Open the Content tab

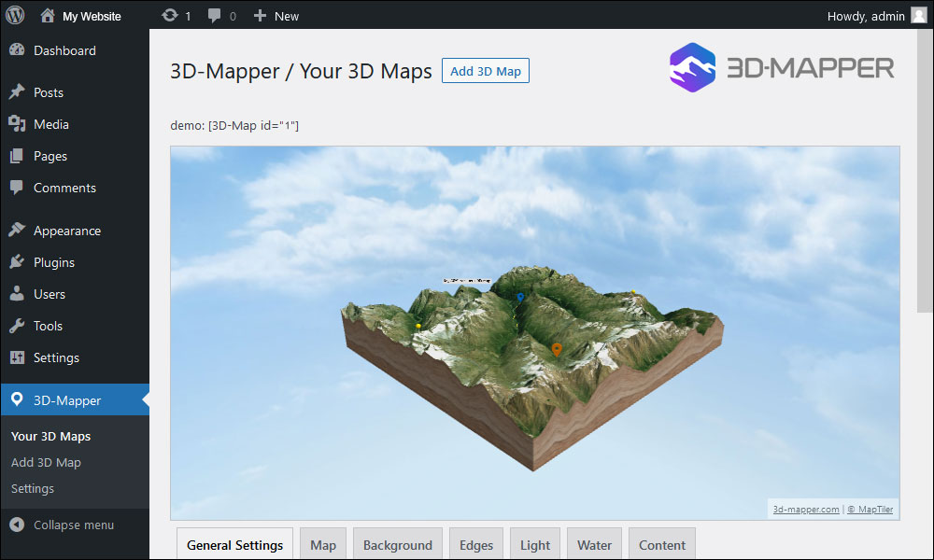tap(662, 544)
